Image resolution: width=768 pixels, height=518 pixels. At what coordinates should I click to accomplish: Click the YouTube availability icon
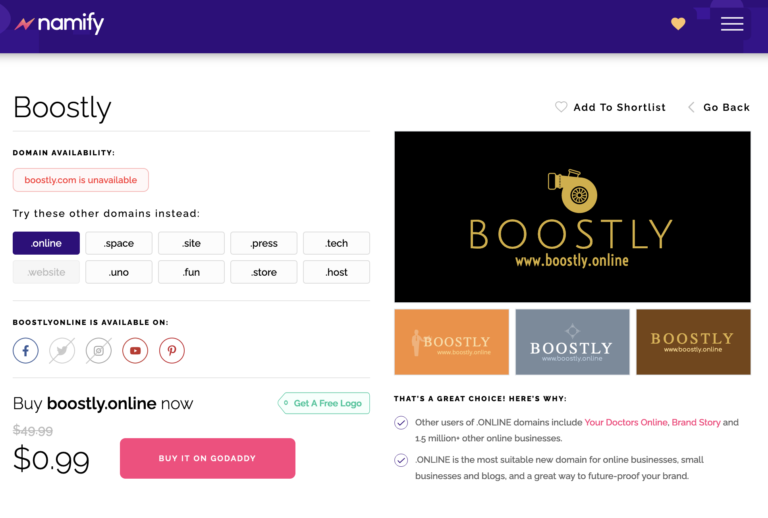135,350
